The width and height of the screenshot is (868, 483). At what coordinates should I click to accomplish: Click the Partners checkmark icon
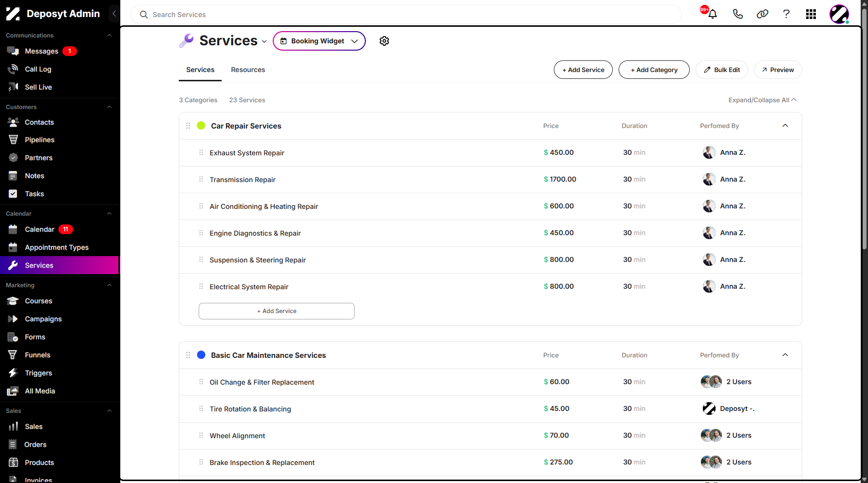pos(13,158)
